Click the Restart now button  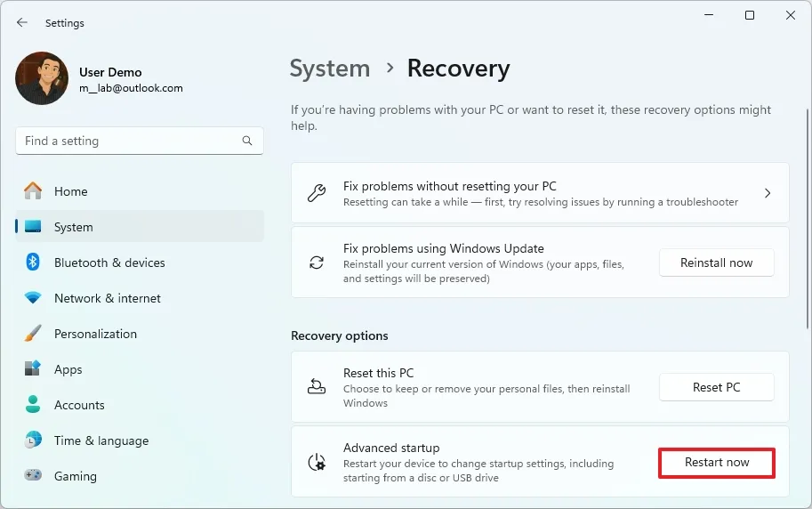(717, 463)
